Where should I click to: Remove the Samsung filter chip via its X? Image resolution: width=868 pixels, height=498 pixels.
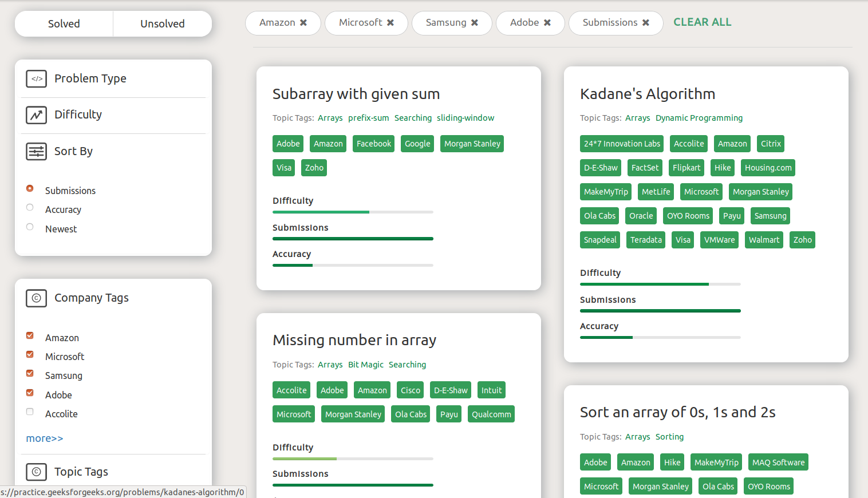pyautogui.click(x=475, y=23)
